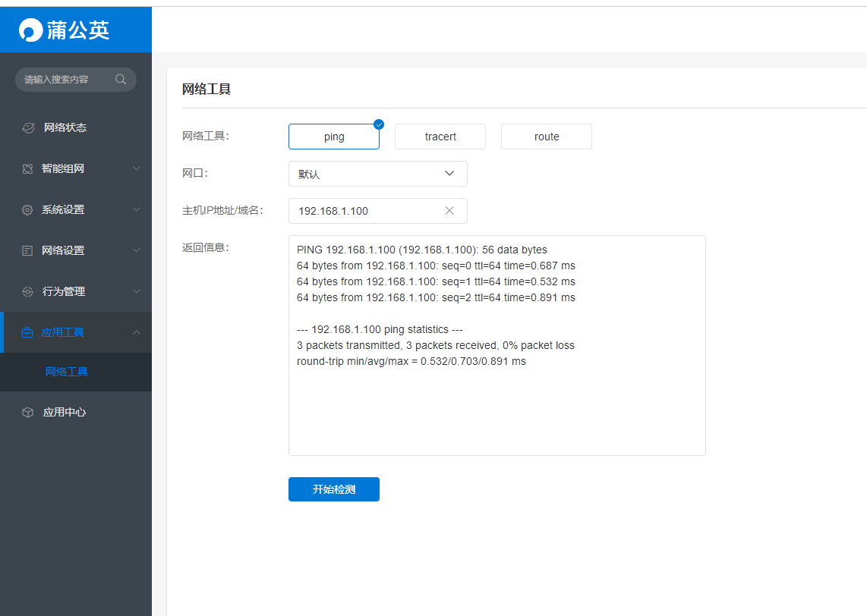Open the 网络设置 menu entry
Screen dimensions: 867x616
[x=76, y=250]
